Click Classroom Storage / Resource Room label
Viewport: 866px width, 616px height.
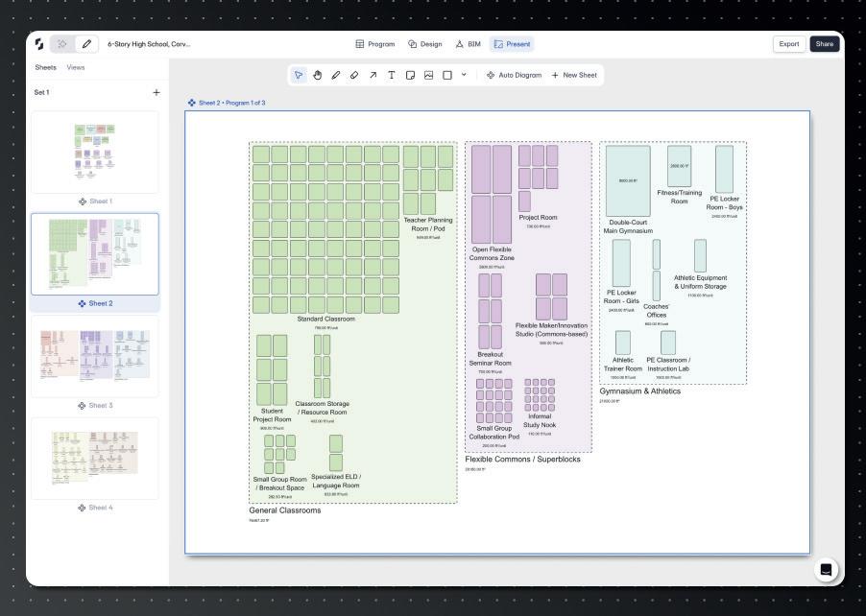pyautogui.click(x=322, y=408)
